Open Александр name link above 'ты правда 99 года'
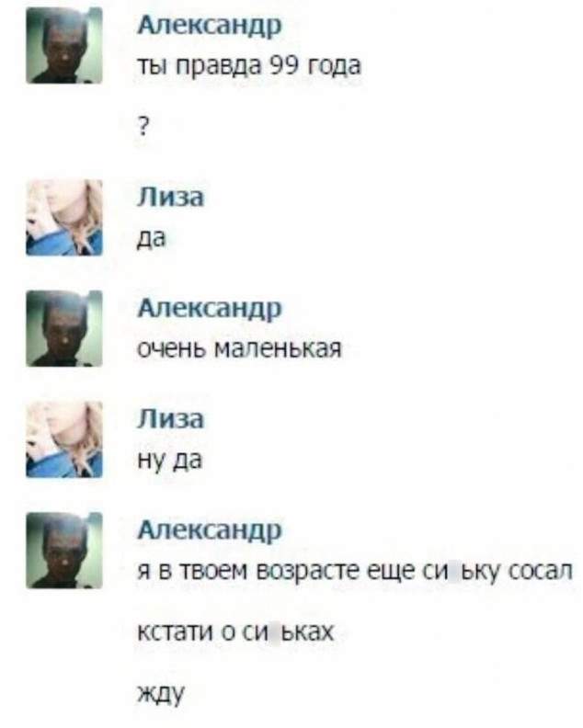 click(x=210, y=26)
